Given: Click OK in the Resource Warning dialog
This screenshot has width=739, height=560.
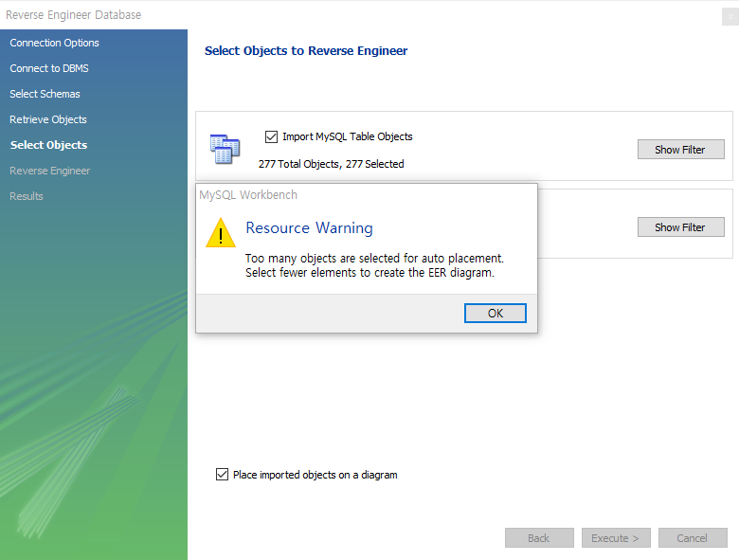Looking at the screenshot, I should coord(495,313).
